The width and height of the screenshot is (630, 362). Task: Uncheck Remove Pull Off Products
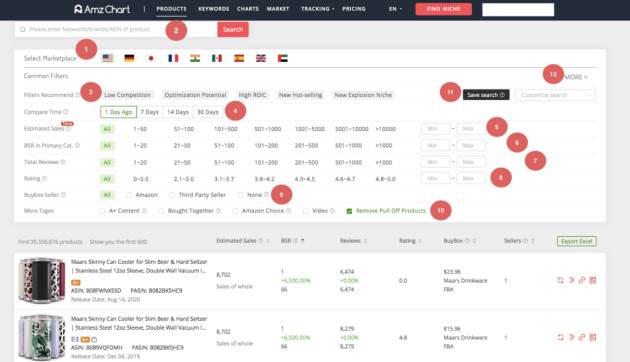(x=349, y=211)
